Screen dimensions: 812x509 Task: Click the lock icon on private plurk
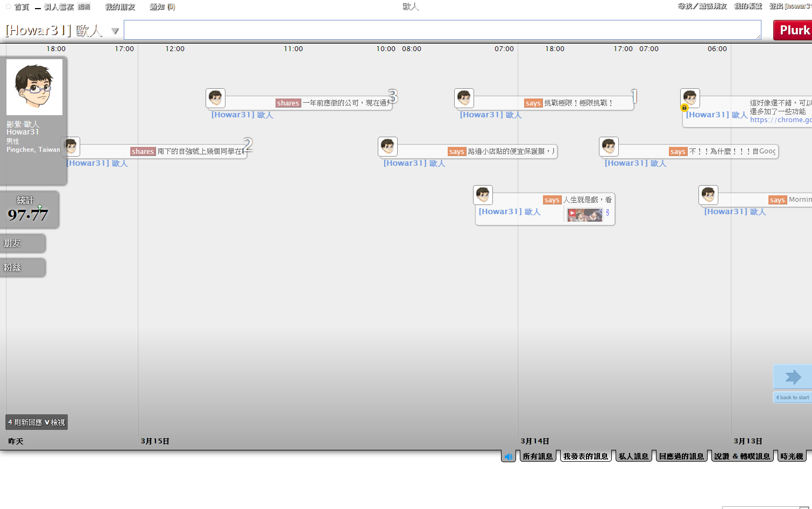coord(684,108)
